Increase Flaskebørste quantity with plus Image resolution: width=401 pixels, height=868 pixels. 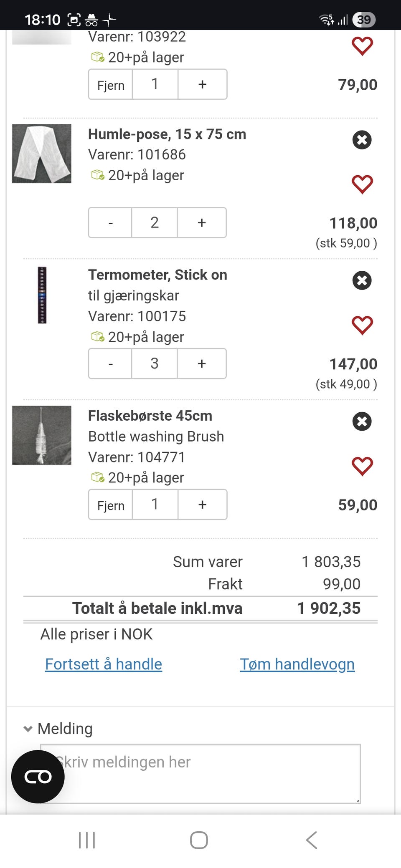point(203,505)
